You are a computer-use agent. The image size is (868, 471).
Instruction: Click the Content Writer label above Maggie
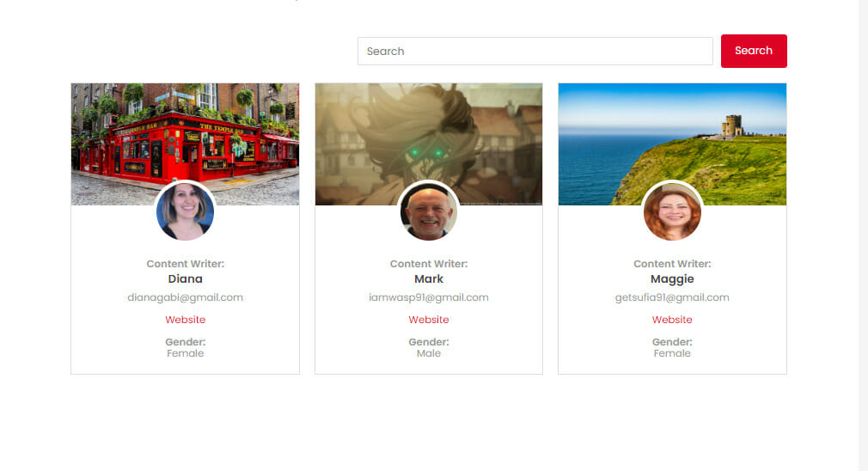point(672,264)
